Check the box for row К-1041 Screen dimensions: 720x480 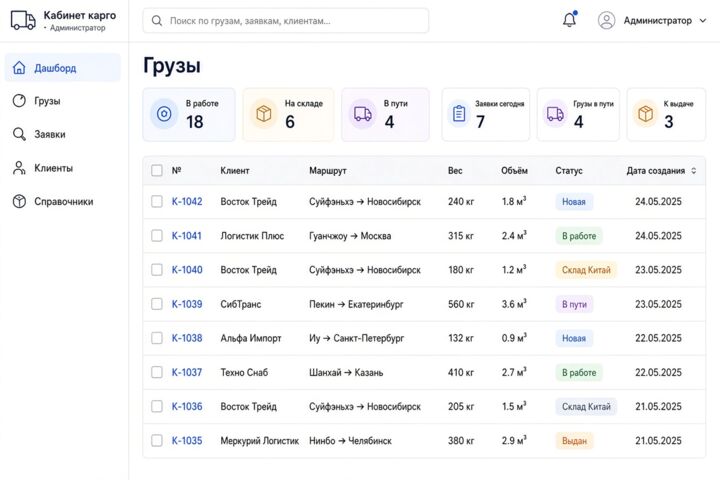click(x=157, y=236)
